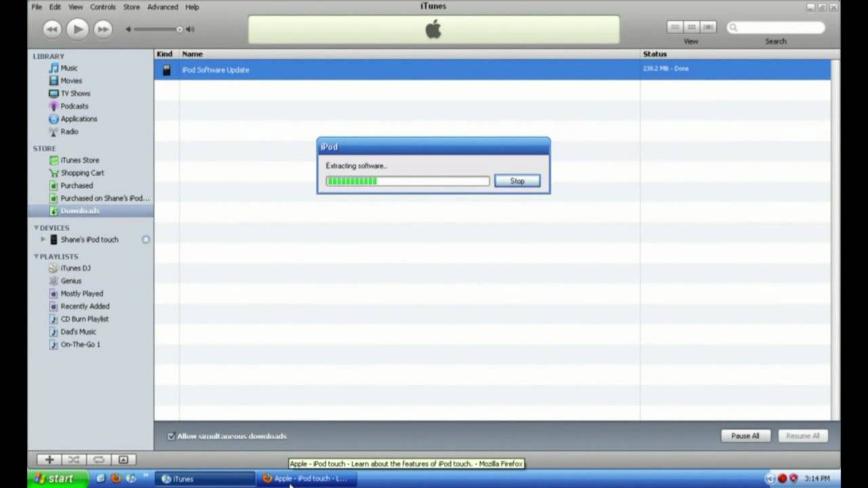Switch to list view icon
868x488 pixels.
[x=675, y=27]
